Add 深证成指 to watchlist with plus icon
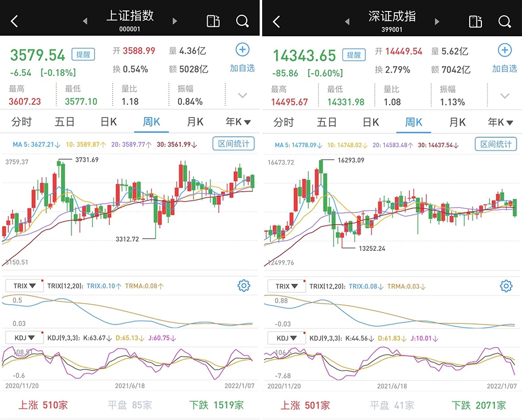 coord(504,50)
